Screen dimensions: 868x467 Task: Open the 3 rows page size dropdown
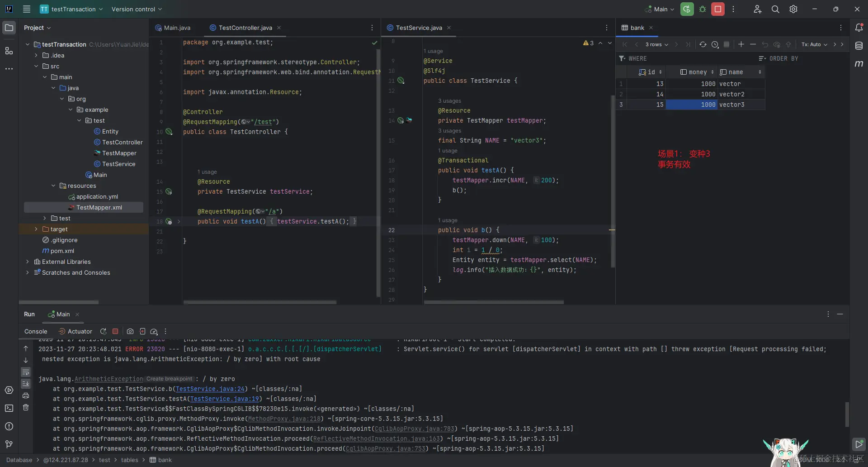[656, 44]
